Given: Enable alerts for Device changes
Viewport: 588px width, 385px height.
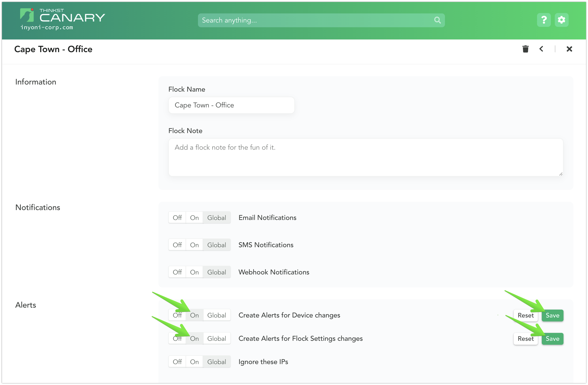Looking at the screenshot, I should point(194,315).
